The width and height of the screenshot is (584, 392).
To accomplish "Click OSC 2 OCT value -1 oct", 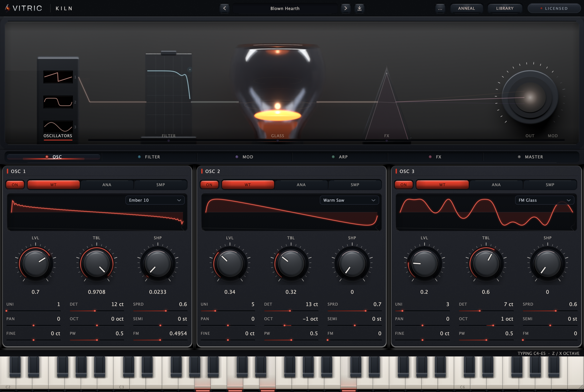I will point(310,319).
